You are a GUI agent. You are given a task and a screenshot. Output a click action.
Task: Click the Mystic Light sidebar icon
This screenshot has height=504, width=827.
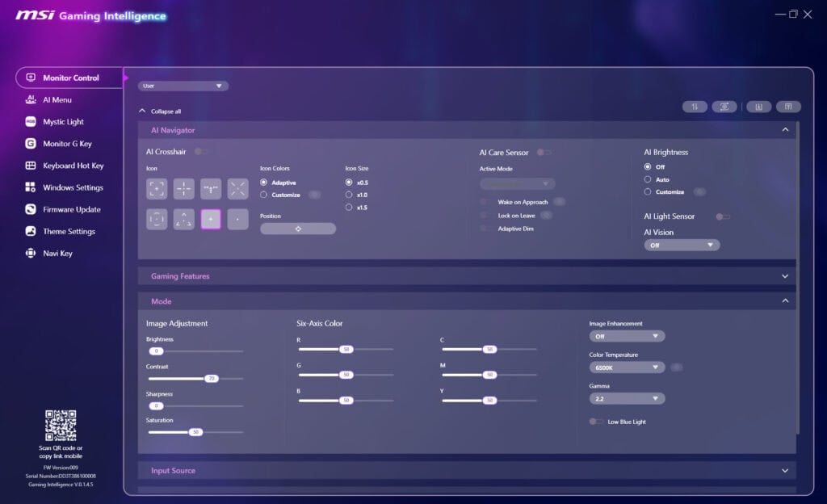tap(31, 122)
